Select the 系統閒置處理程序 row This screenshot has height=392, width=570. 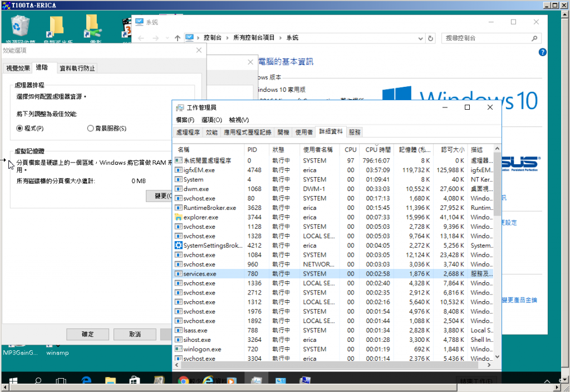(333, 160)
